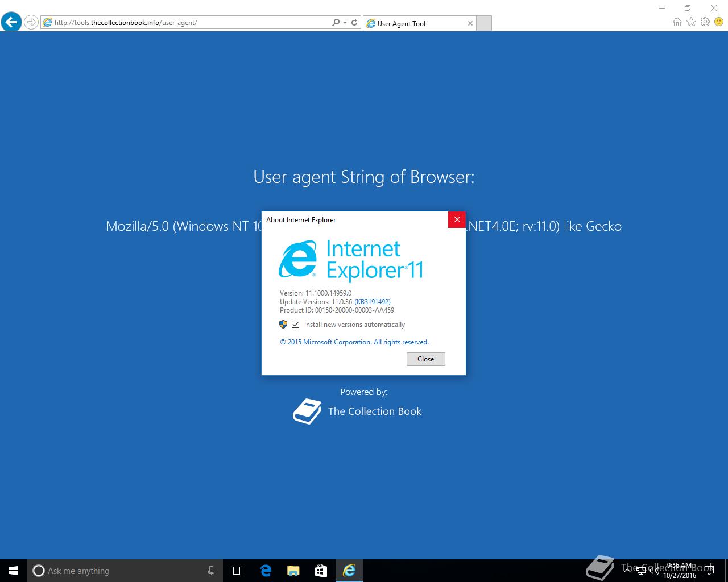The image size is (728, 582).
Task: Toggle Install new versions automatically checkbox
Action: pyautogui.click(x=295, y=325)
